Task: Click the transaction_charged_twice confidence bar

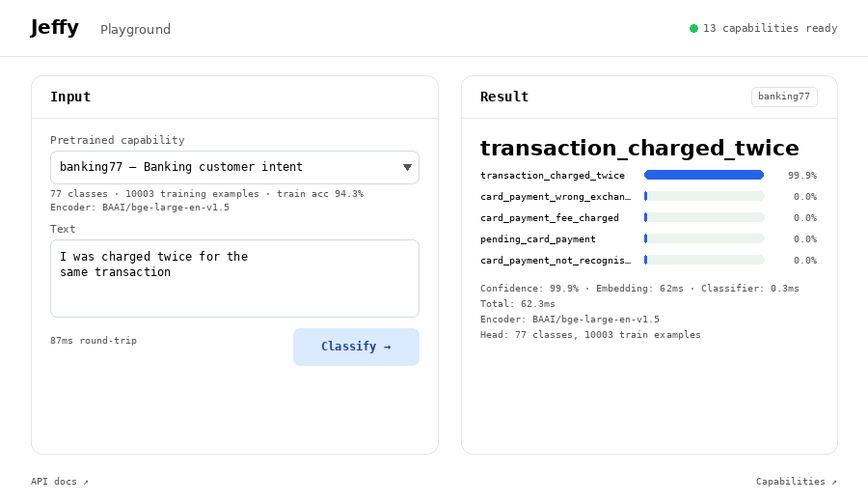Action: tap(704, 175)
